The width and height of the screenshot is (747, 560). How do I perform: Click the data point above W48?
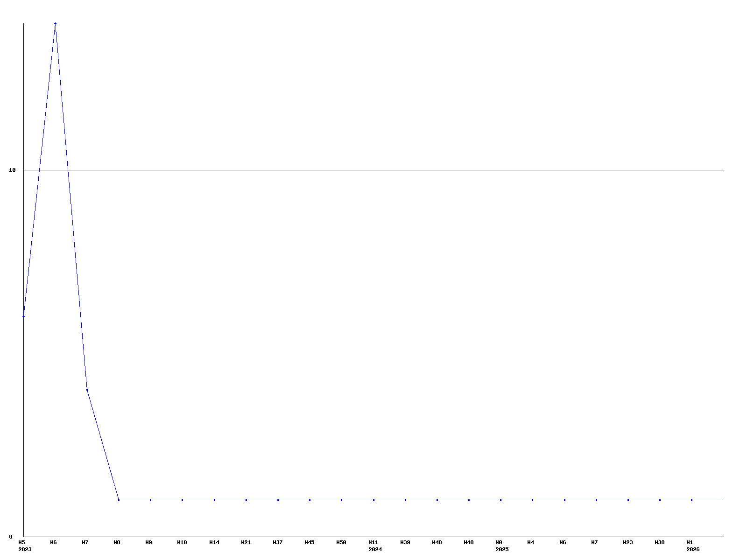click(469, 500)
